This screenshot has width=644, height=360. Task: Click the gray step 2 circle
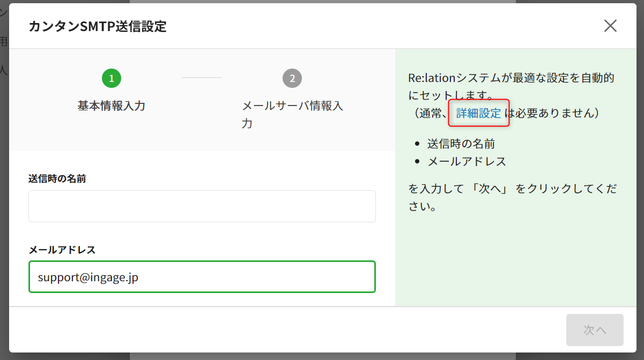pyautogui.click(x=292, y=78)
